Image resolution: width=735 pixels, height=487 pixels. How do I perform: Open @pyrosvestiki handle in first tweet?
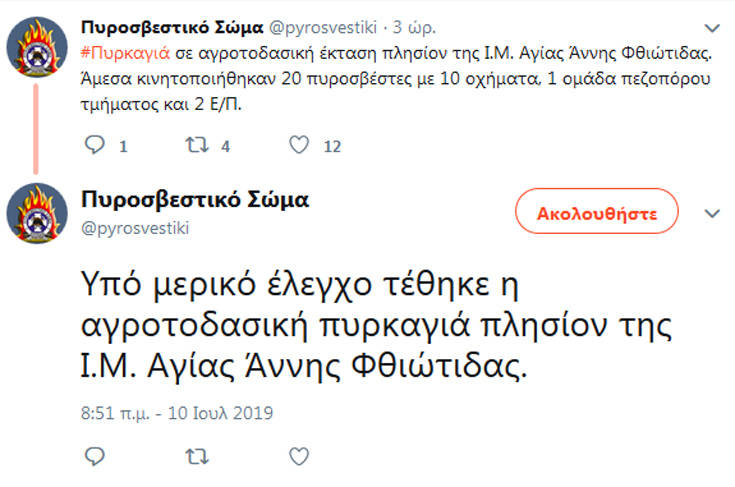(323, 28)
